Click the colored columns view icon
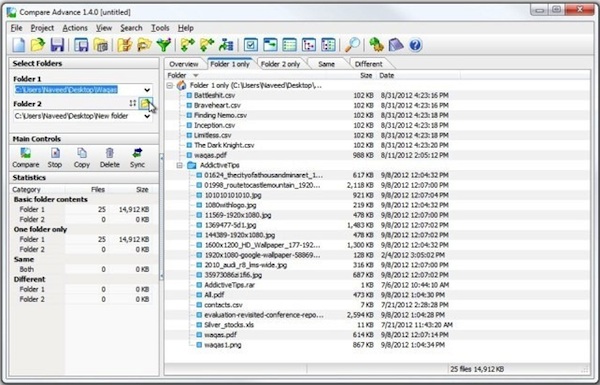 [x=328, y=45]
